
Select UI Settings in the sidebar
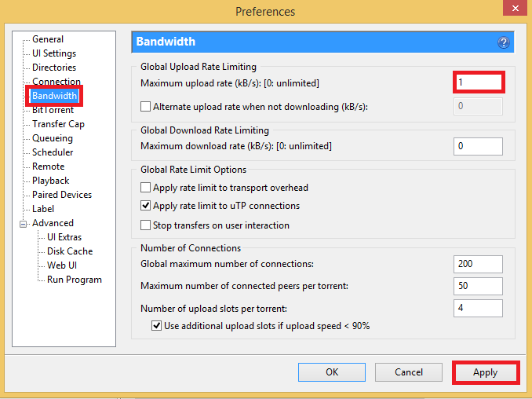click(54, 53)
